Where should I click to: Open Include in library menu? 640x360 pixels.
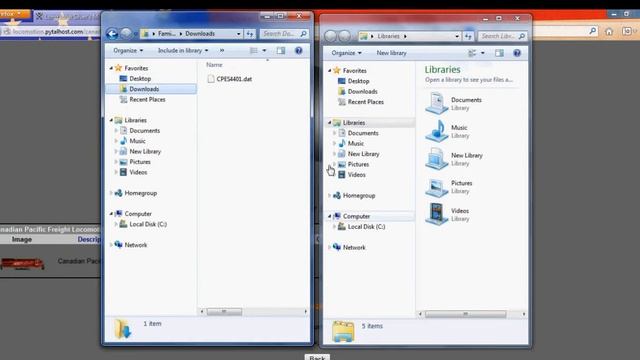click(x=183, y=51)
